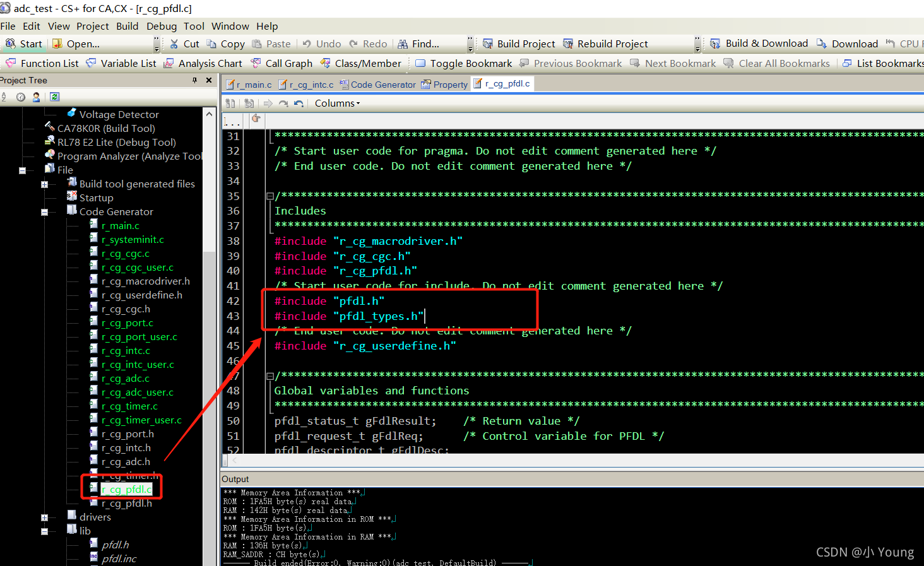This screenshot has height=566, width=924.
Task: Open the Project menu
Action: point(93,26)
